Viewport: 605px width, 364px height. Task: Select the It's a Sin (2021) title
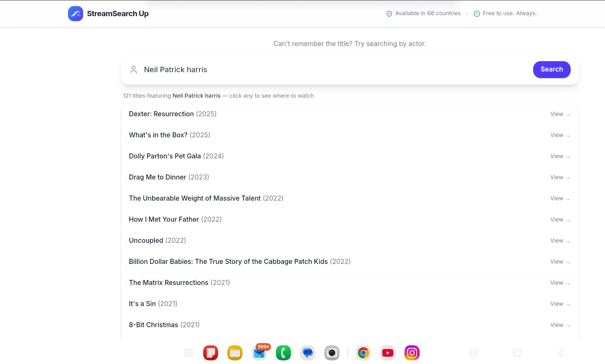point(153,304)
